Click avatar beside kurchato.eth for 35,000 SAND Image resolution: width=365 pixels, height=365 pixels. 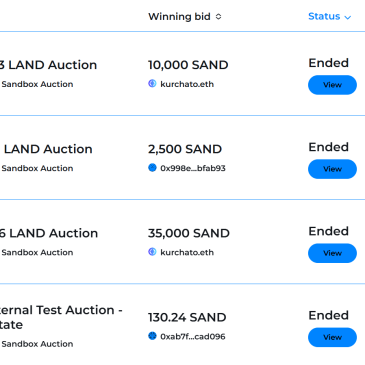click(x=152, y=252)
